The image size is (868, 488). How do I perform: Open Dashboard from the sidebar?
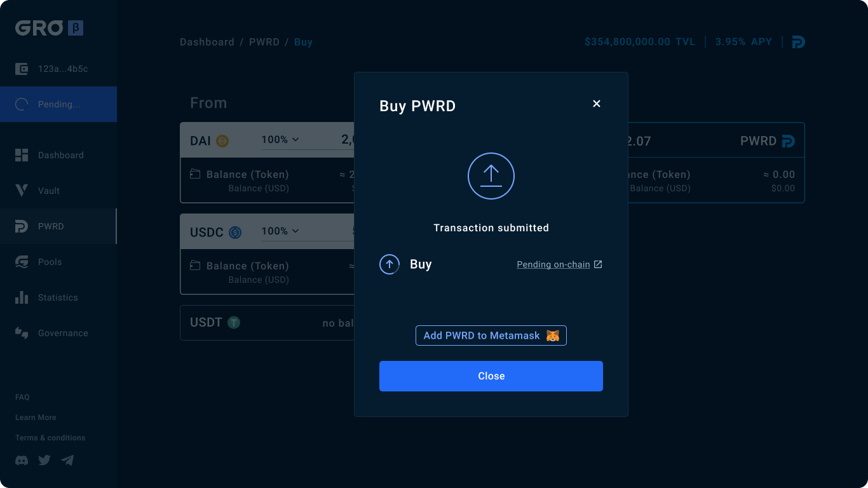[58, 155]
